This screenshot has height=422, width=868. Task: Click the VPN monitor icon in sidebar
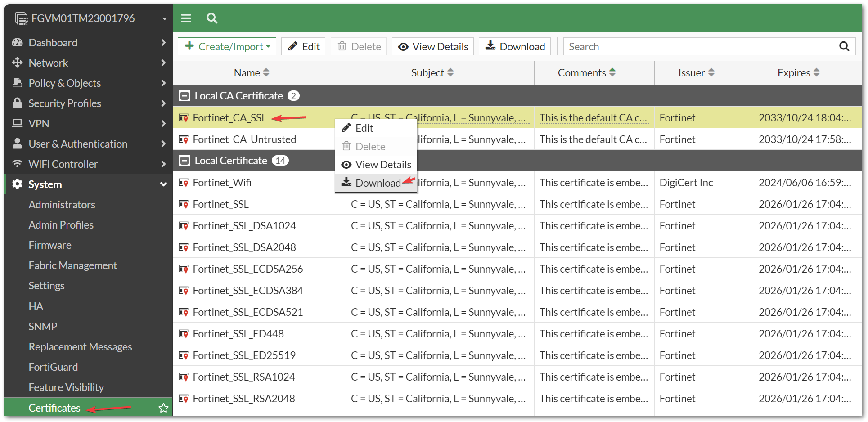(18, 123)
